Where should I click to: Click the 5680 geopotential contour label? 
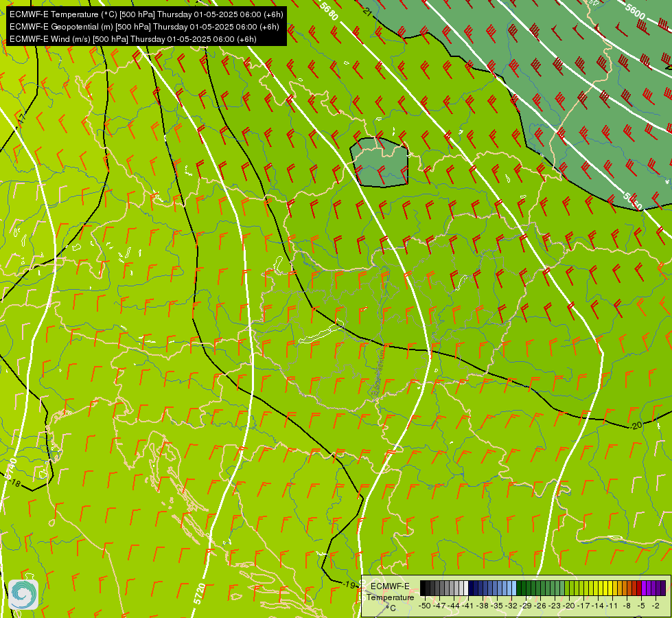click(x=329, y=12)
